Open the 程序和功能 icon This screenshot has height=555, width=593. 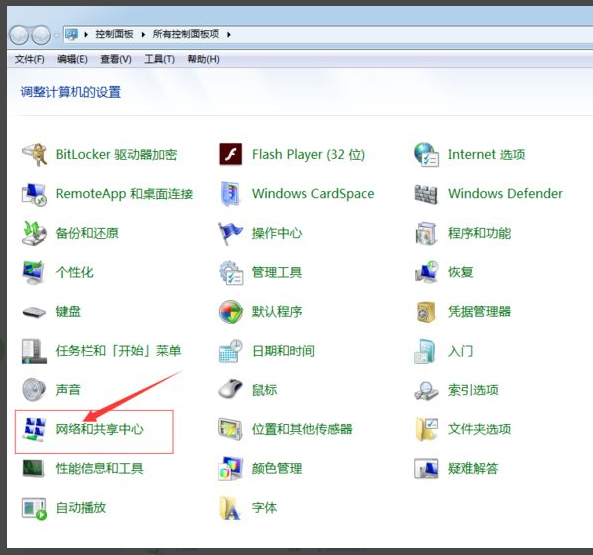[x=426, y=233]
